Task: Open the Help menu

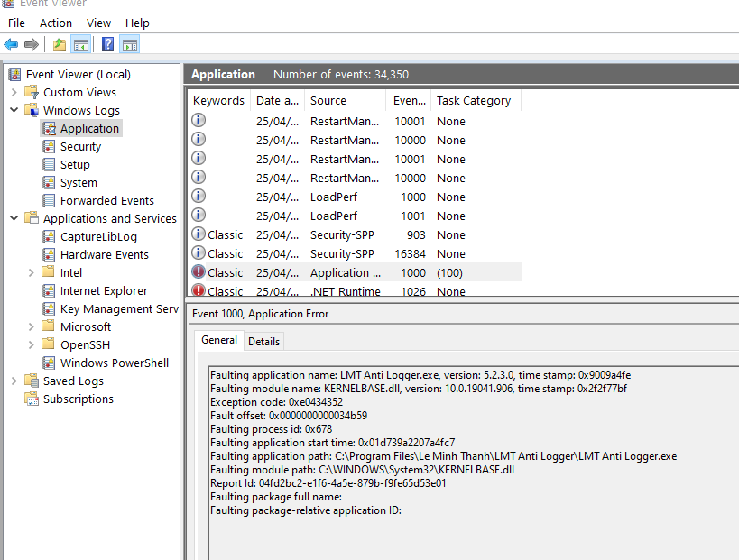Action: [137, 23]
